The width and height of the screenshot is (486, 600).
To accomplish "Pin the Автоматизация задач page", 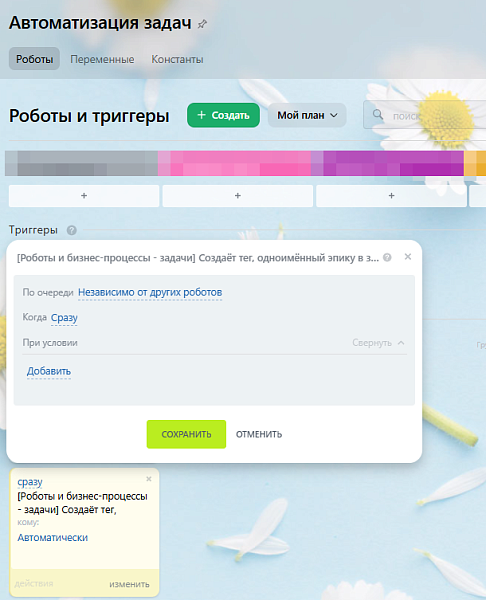I will point(202,24).
